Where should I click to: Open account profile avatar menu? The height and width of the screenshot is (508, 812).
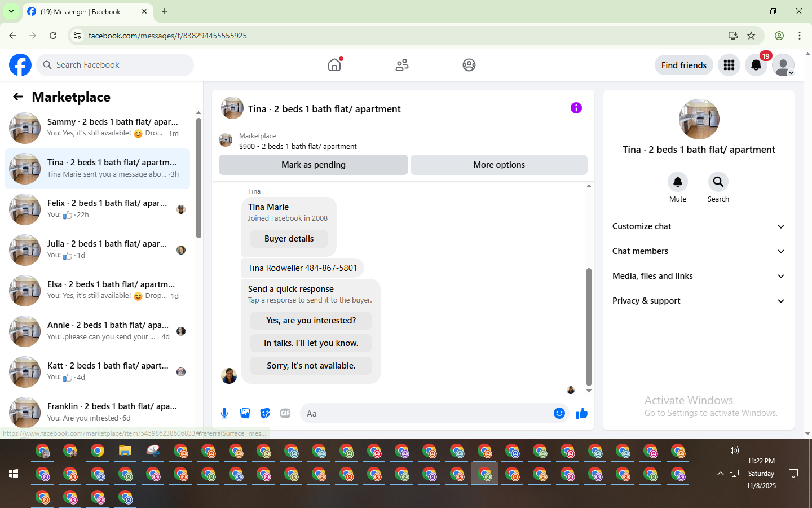[x=783, y=65]
